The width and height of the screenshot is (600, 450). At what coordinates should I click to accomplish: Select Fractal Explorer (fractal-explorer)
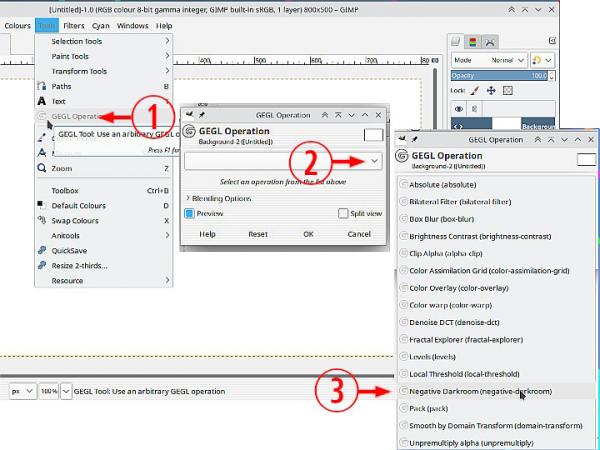pyautogui.click(x=497, y=339)
